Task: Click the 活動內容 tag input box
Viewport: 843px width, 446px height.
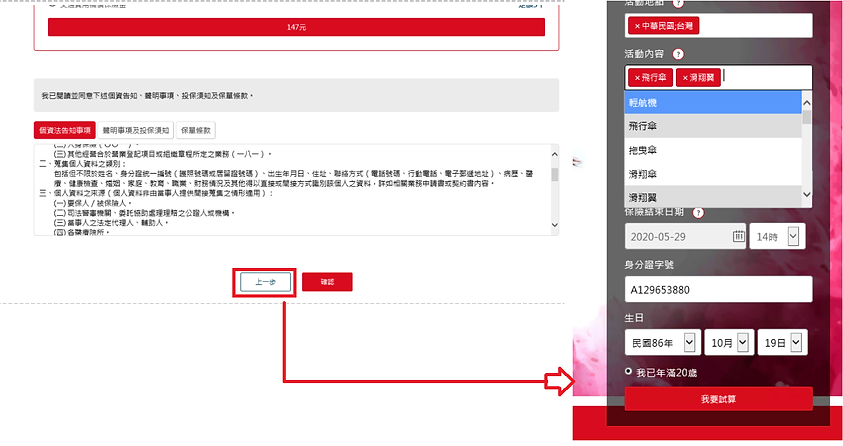Action: tap(718, 78)
